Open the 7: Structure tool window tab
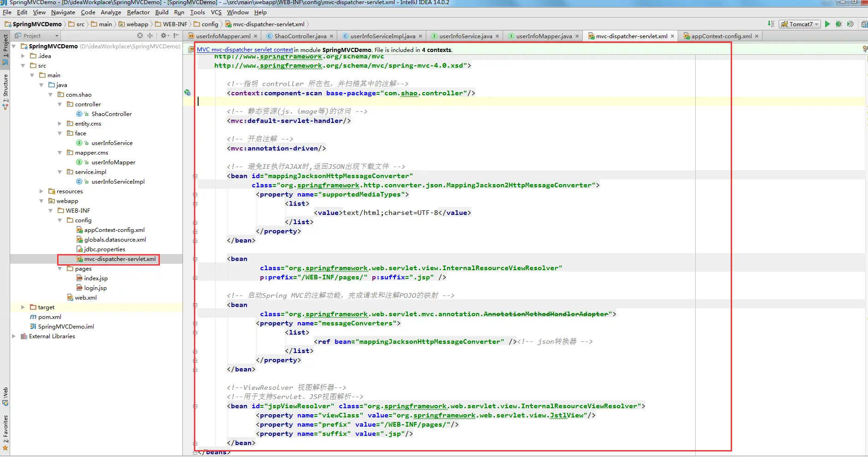868x457 pixels. 5,91
